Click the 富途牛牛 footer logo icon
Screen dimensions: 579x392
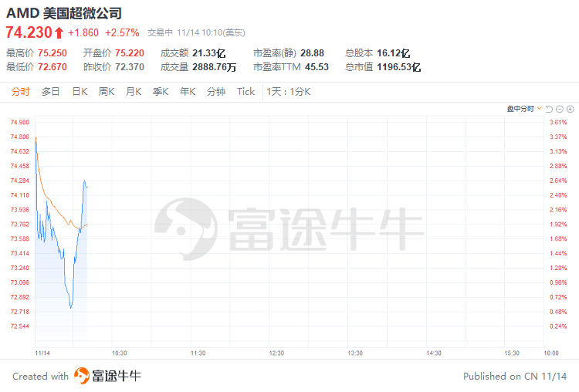click(82, 376)
